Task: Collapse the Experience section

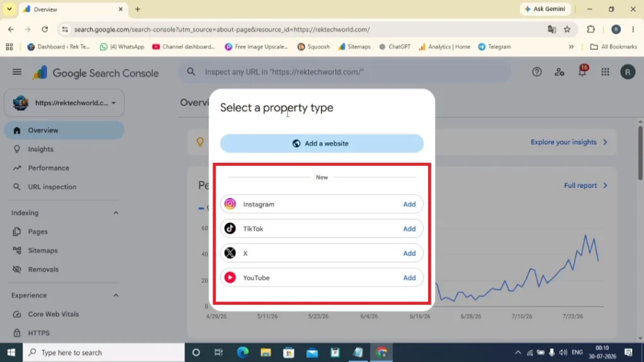Action: [116, 295]
